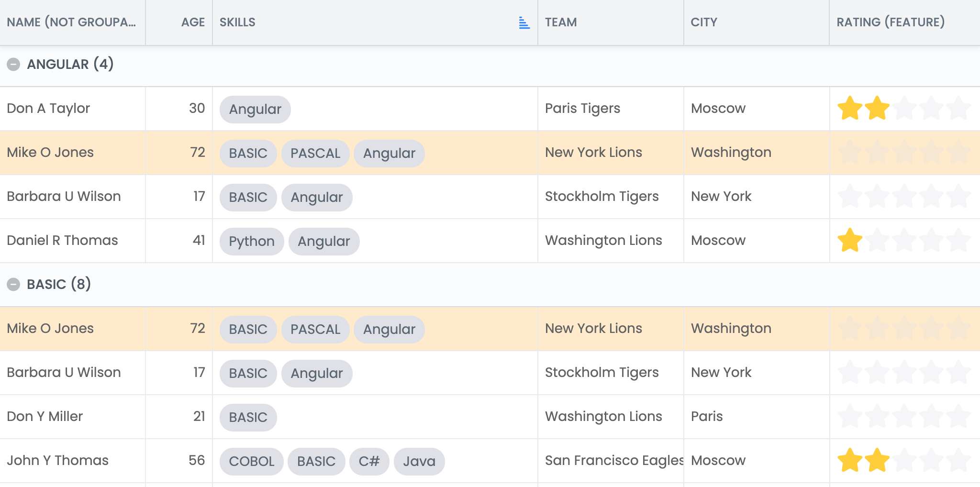This screenshot has width=980, height=487.
Task: Collapse the ANGULAR (4) group
Action: click(13, 64)
